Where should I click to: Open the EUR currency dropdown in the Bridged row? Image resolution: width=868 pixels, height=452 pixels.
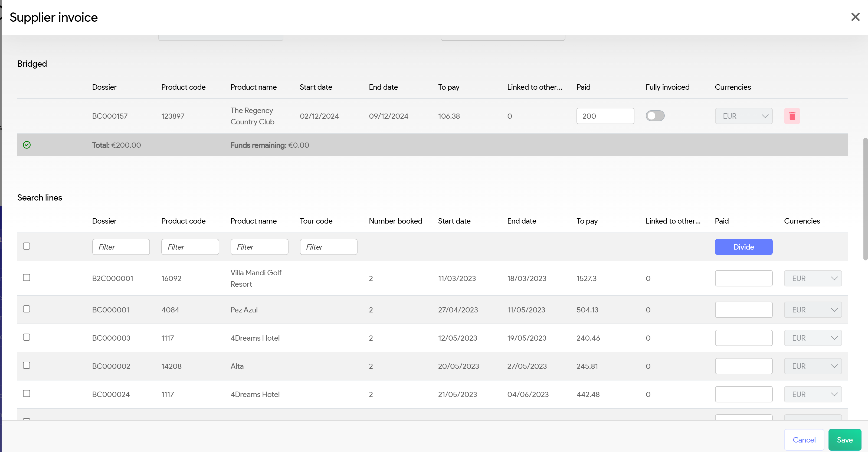pos(743,116)
